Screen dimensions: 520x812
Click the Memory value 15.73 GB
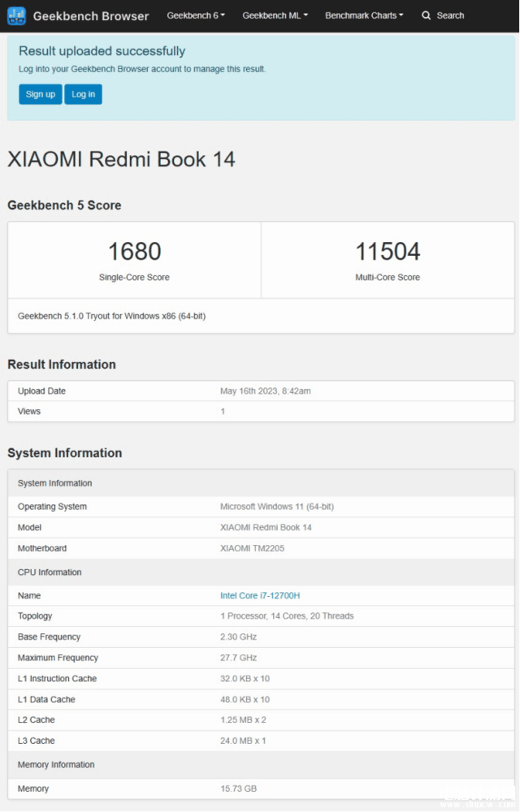point(238,788)
